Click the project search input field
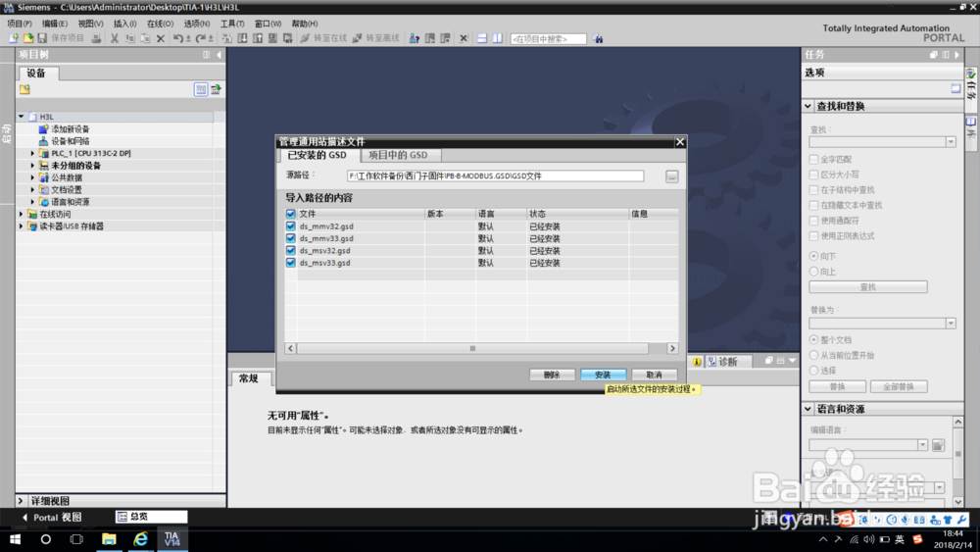Image resolution: width=980 pixels, height=552 pixels. pyautogui.click(x=548, y=39)
